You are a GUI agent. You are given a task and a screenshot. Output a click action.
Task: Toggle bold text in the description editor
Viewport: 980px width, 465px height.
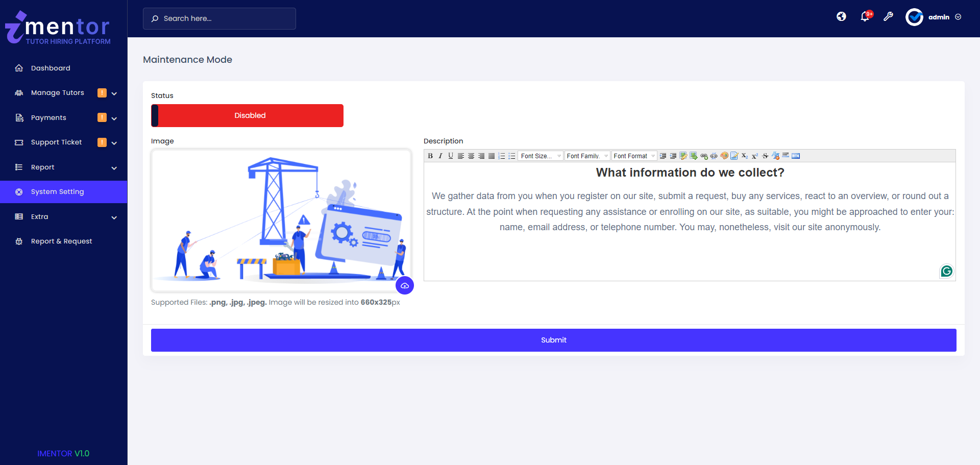[x=430, y=156]
